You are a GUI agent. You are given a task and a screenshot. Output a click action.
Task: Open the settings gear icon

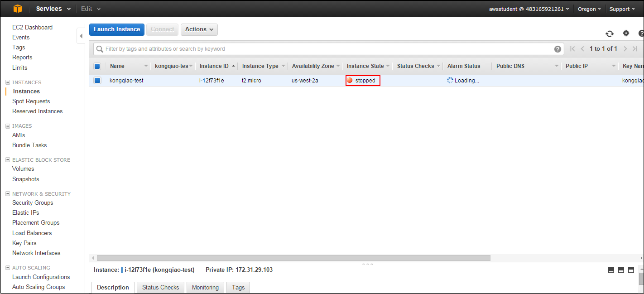coord(626,33)
